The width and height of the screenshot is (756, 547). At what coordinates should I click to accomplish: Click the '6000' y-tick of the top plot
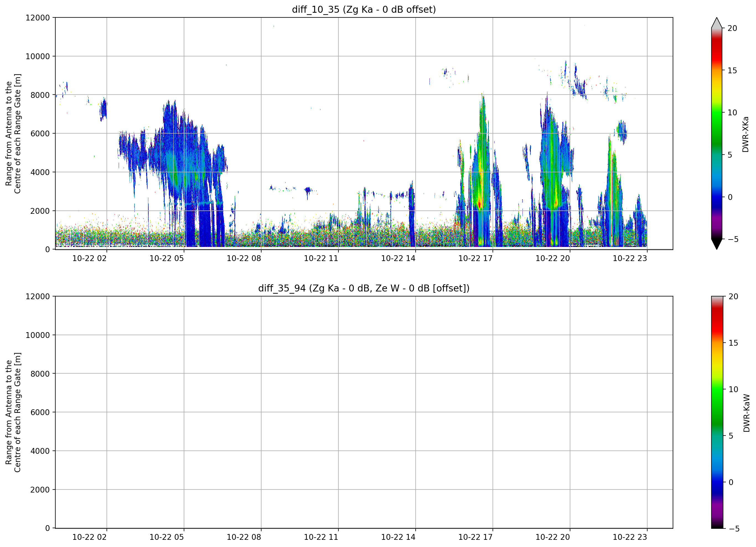pyautogui.click(x=40, y=134)
